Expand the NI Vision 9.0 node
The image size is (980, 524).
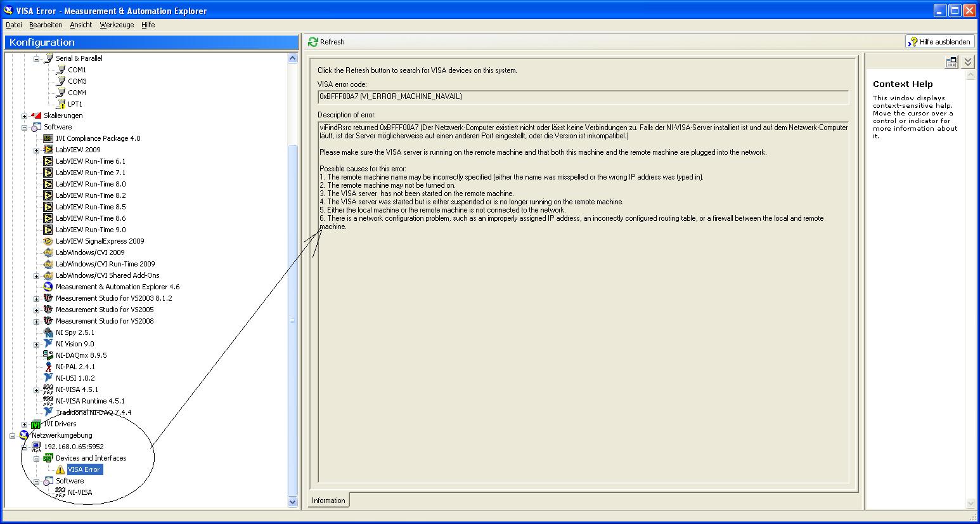click(36, 344)
